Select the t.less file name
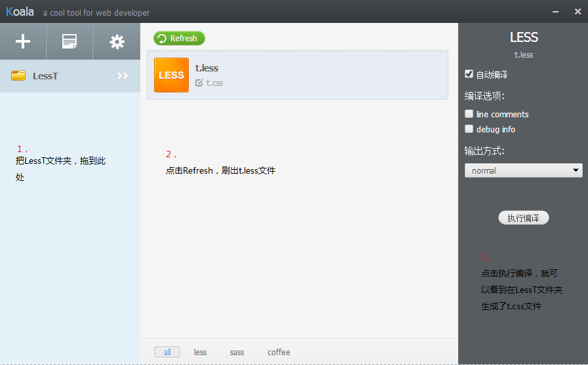 [x=206, y=68]
